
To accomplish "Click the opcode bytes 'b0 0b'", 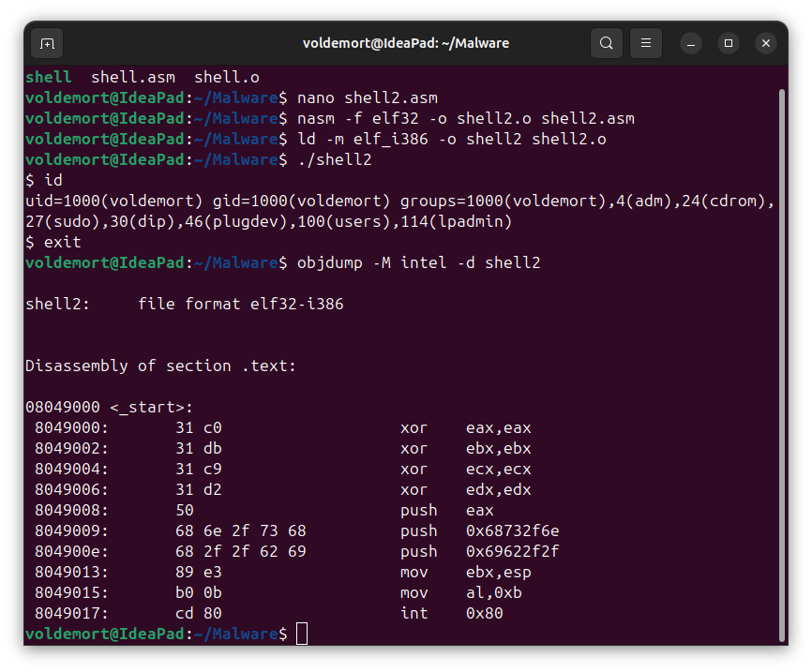I will [x=199, y=592].
